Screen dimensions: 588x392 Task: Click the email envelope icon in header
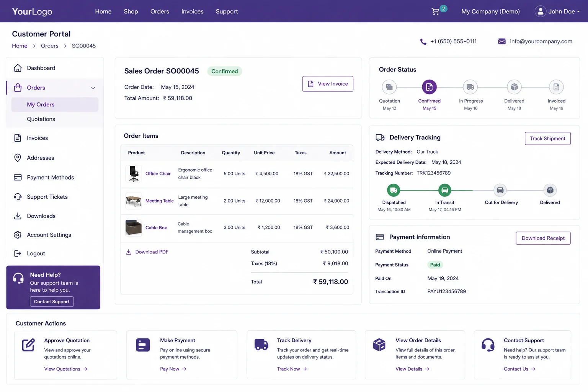[501, 41]
